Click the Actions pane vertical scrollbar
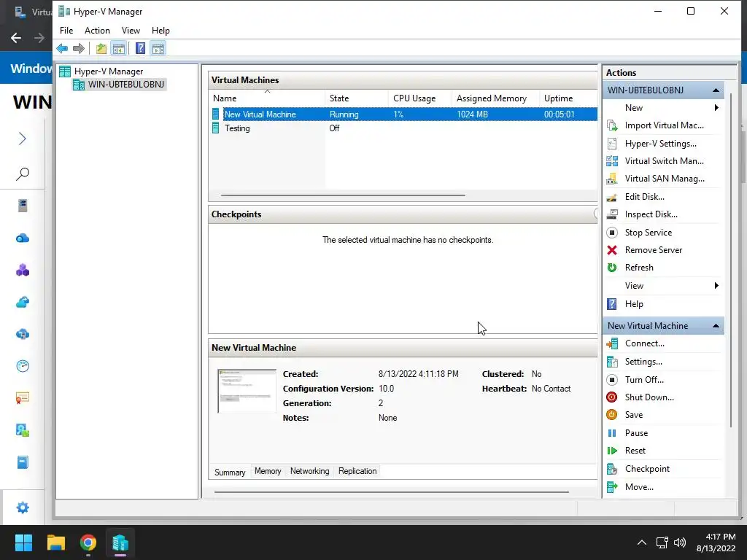Screen dimensions: 747x560 click(730, 260)
